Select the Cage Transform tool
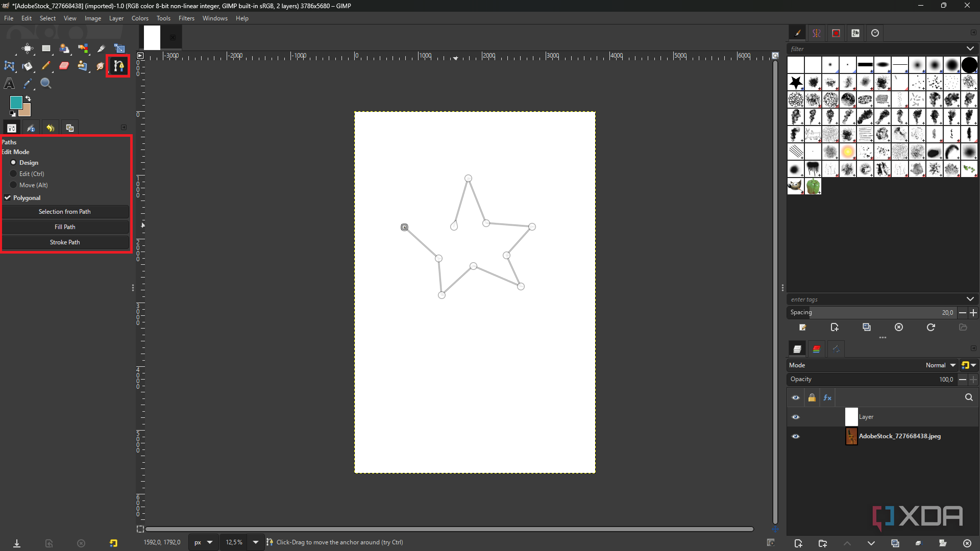This screenshot has width=980, height=551. pyautogui.click(x=9, y=66)
